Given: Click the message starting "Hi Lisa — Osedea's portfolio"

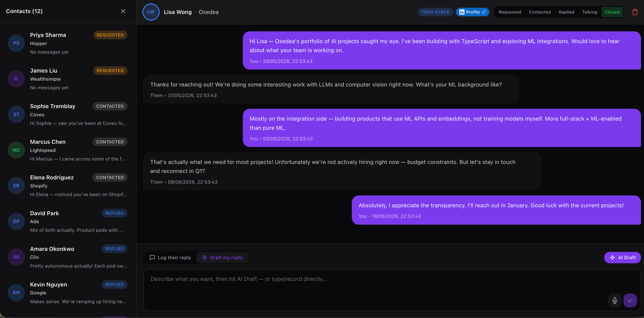Looking at the screenshot, I should (x=442, y=50).
